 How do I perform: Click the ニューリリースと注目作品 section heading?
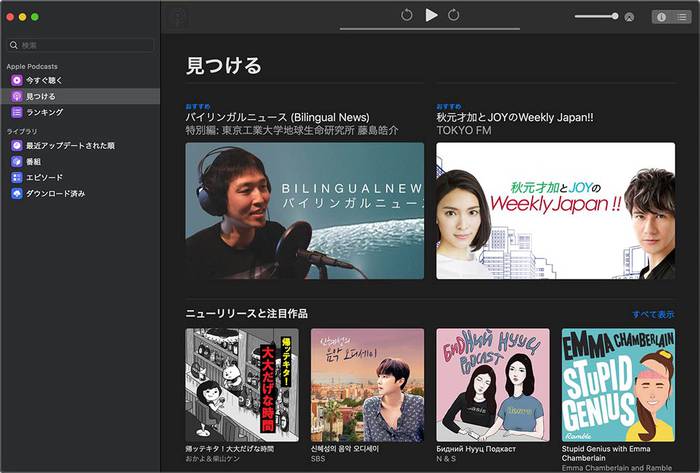pos(246,314)
